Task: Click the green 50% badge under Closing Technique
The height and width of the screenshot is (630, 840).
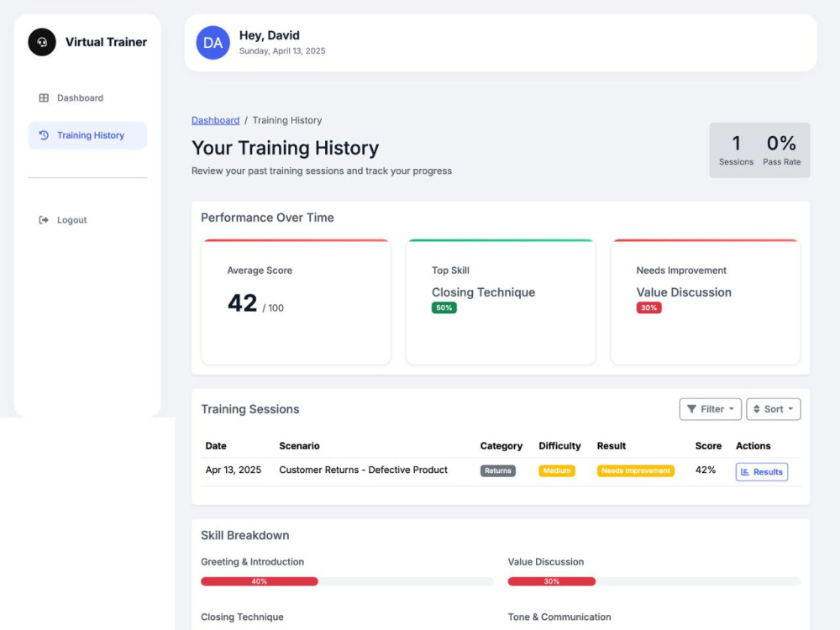Action: [444, 307]
